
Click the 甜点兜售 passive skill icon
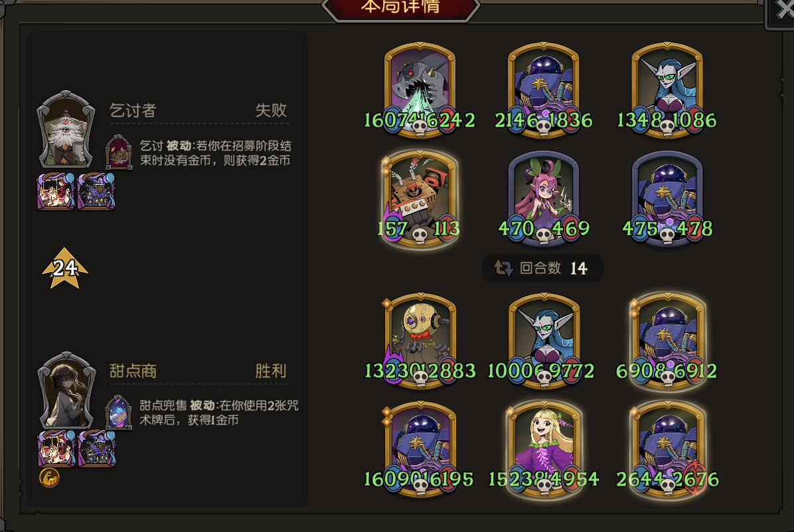(118, 412)
